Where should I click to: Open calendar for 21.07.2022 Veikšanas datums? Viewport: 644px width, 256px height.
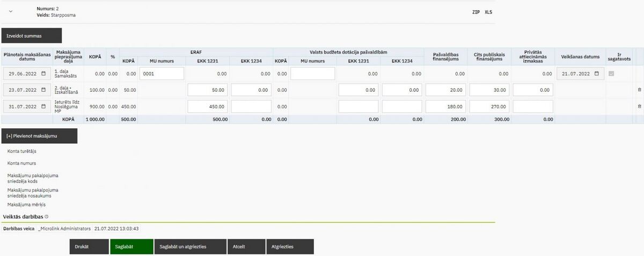click(596, 74)
